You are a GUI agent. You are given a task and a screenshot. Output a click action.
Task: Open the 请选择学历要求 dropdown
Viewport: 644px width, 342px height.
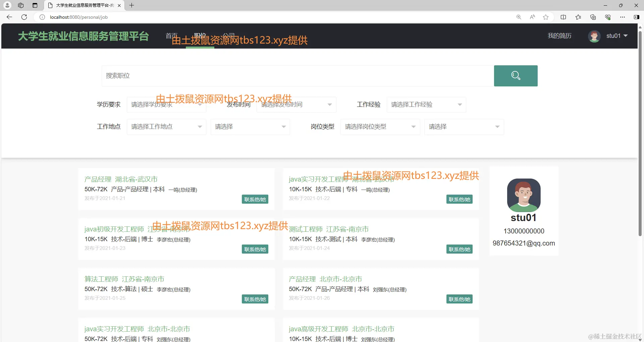tap(166, 105)
